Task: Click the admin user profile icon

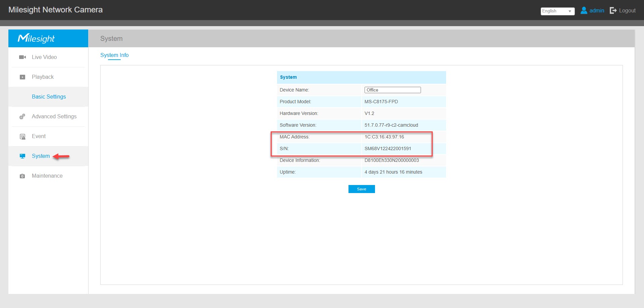Action: 584,11
